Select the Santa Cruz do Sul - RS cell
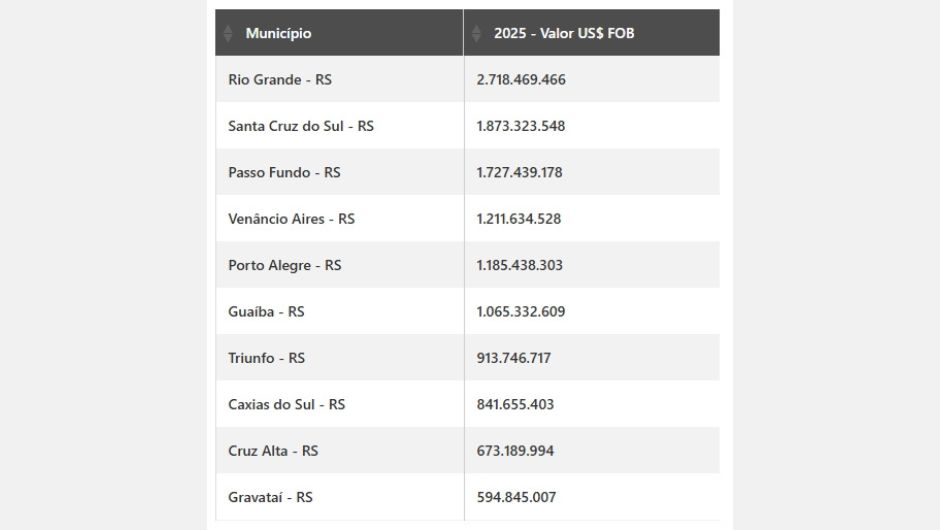Viewport: 940px width, 530px height. [301, 126]
